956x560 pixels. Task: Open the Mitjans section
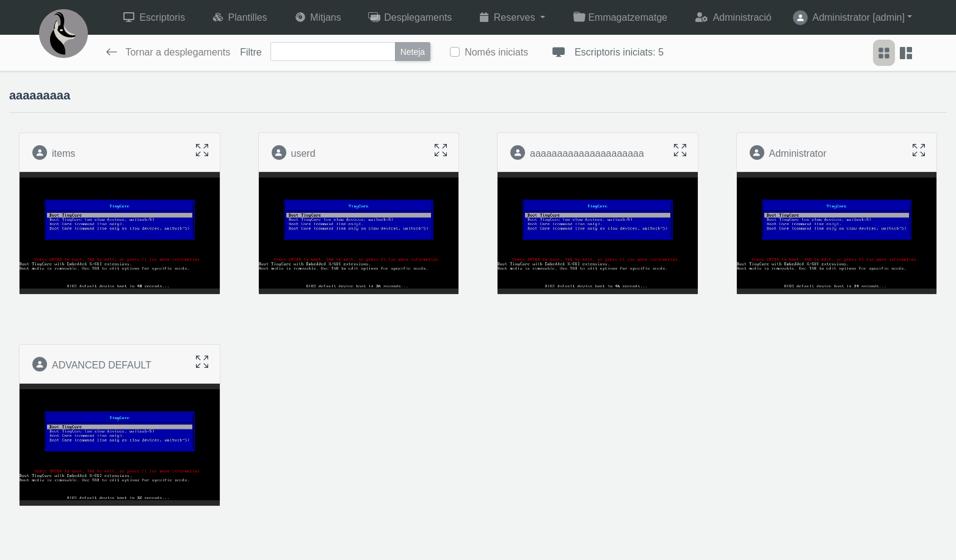pos(318,17)
